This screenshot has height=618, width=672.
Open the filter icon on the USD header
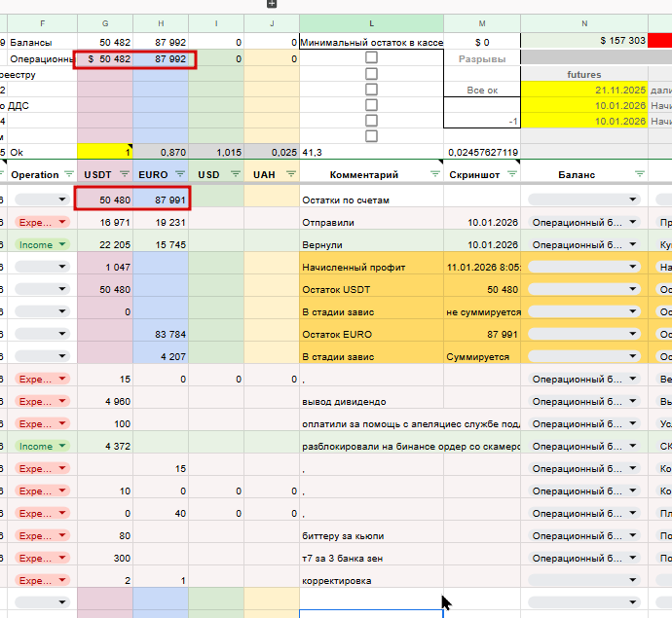pyautogui.click(x=236, y=174)
